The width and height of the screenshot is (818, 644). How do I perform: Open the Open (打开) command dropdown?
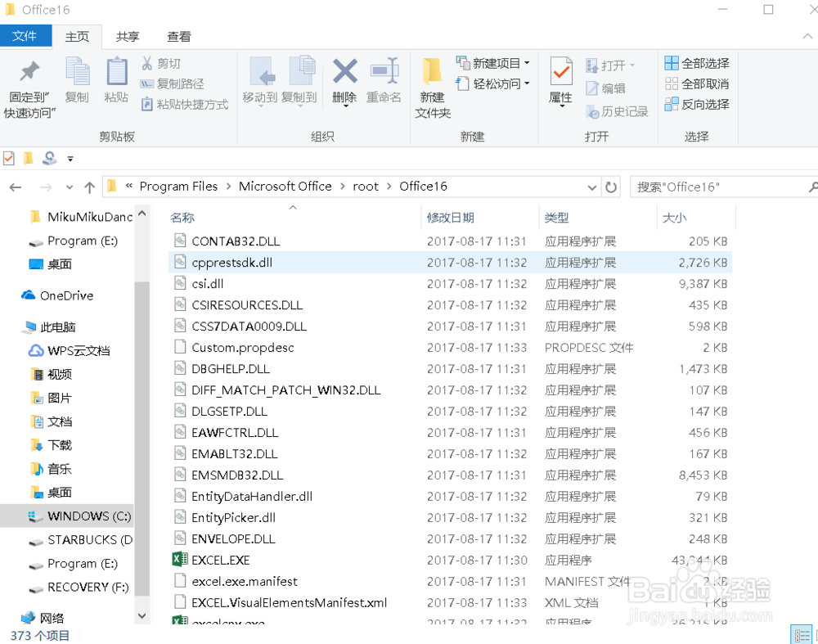632,65
